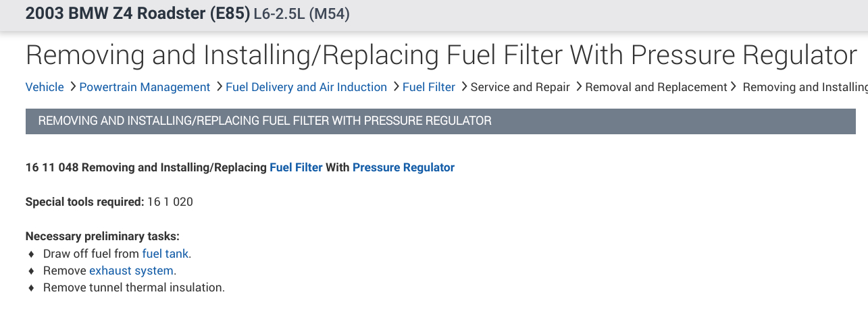Open the 'exhaust system' link

click(x=131, y=271)
